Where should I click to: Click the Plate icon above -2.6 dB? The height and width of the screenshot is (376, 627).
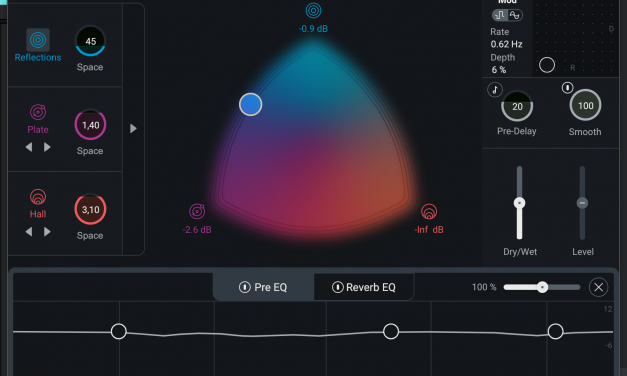[x=197, y=211]
